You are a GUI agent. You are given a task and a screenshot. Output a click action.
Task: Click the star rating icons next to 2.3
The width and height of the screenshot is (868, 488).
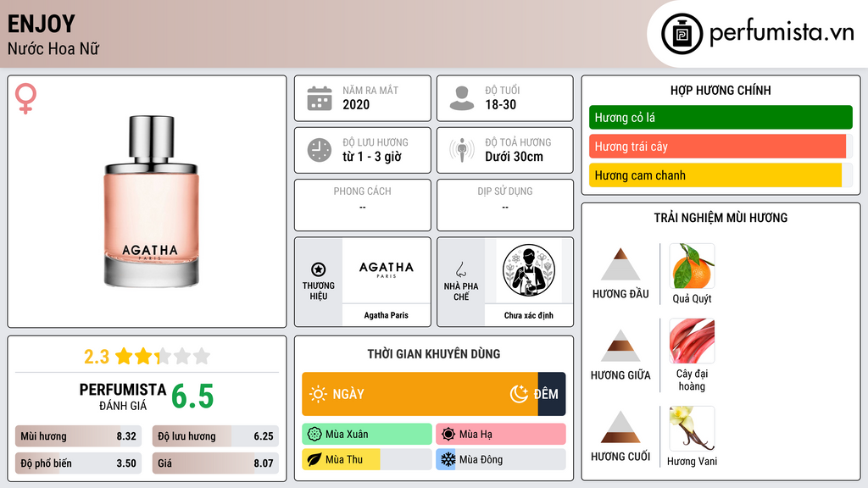(x=163, y=357)
